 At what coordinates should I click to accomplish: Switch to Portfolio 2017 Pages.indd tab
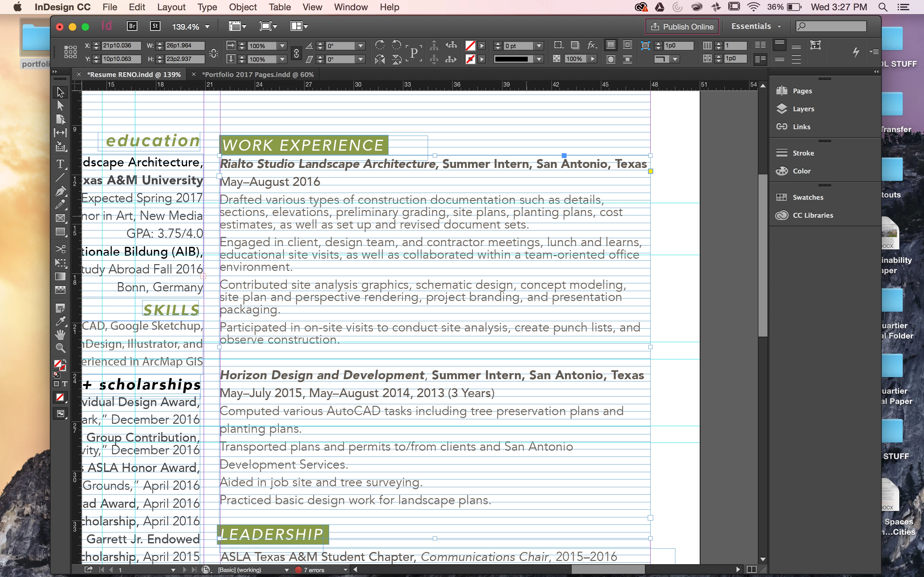click(x=257, y=74)
